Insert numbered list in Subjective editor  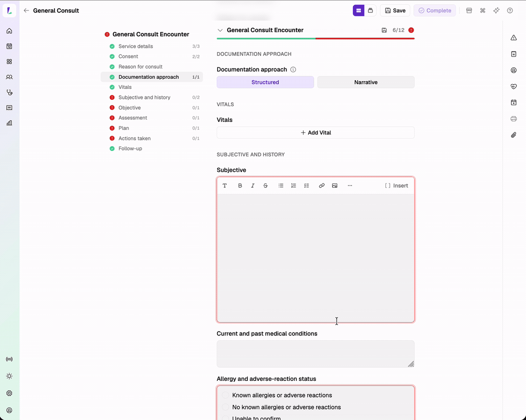[x=294, y=186]
